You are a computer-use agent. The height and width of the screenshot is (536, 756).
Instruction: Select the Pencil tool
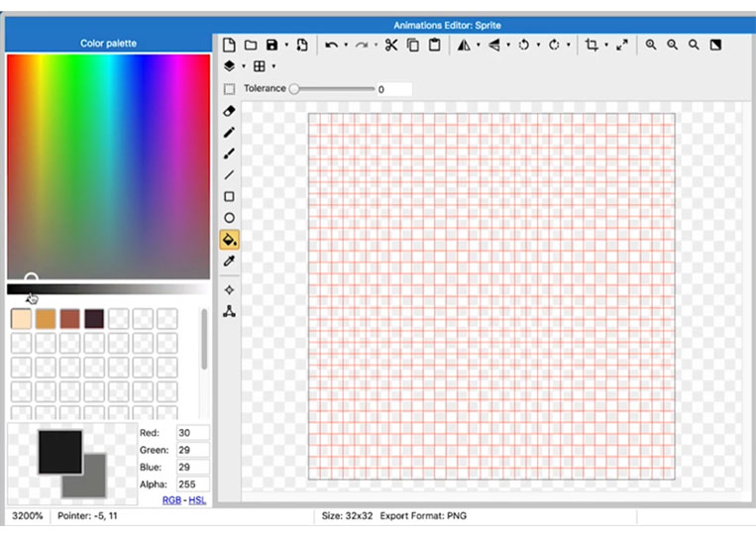(x=230, y=132)
